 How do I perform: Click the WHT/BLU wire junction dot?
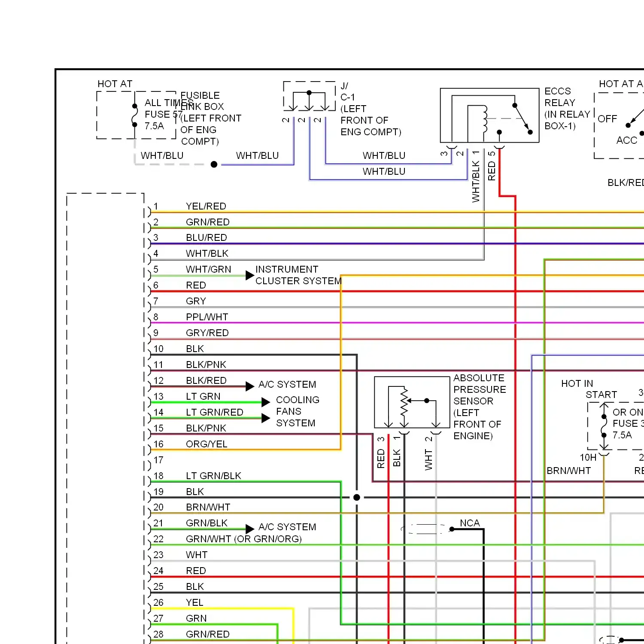point(214,164)
